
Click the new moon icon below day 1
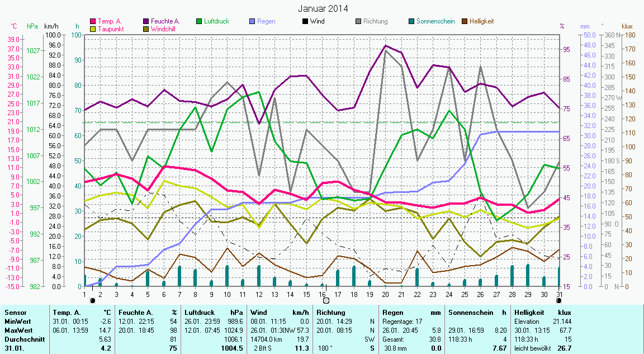point(92,300)
